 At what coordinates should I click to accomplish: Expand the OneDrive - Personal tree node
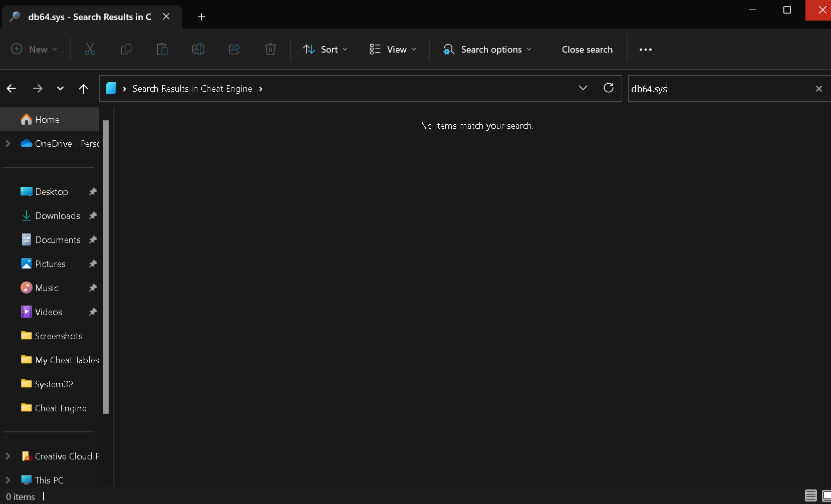coord(8,143)
